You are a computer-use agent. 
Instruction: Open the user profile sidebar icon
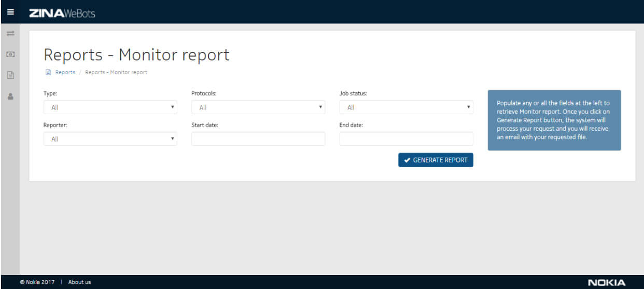point(10,96)
